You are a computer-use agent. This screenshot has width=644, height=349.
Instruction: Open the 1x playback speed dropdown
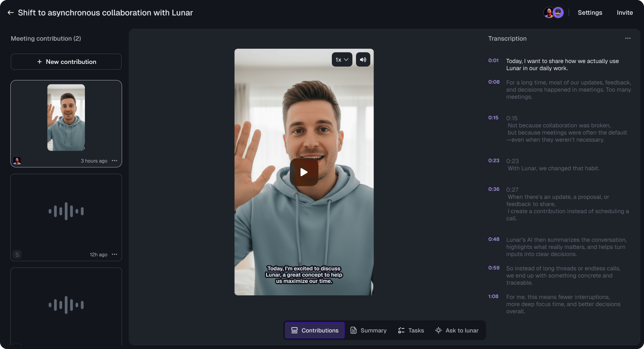342,59
